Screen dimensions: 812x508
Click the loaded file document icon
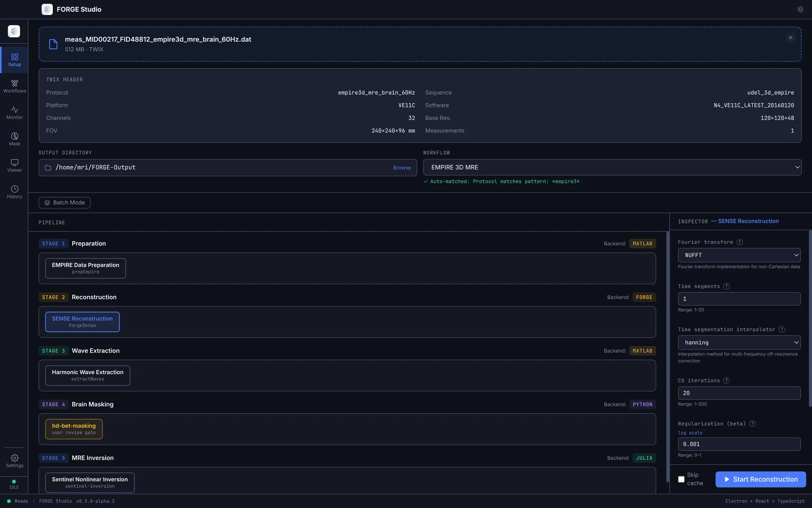(x=53, y=44)
